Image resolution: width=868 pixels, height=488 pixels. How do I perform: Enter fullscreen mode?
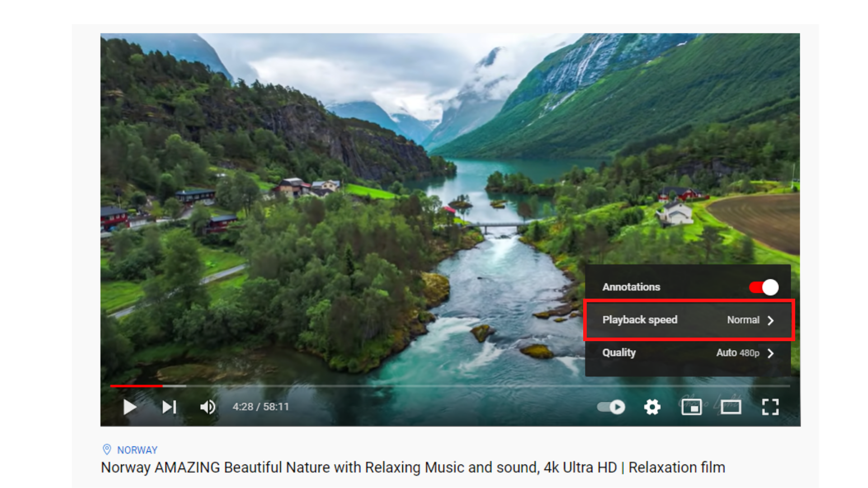click(770, 407)
